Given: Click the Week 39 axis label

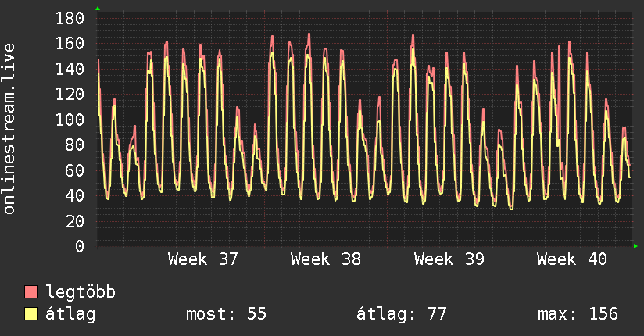Looking at the screenshot, I should (449, 259).
